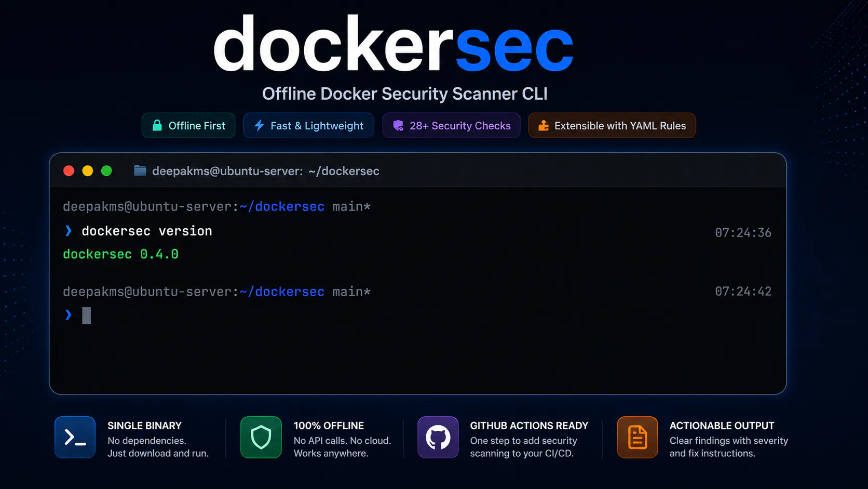Click the 100% OFFLINE heading
This screenshot has height=489, width=868.
[329, 426]
